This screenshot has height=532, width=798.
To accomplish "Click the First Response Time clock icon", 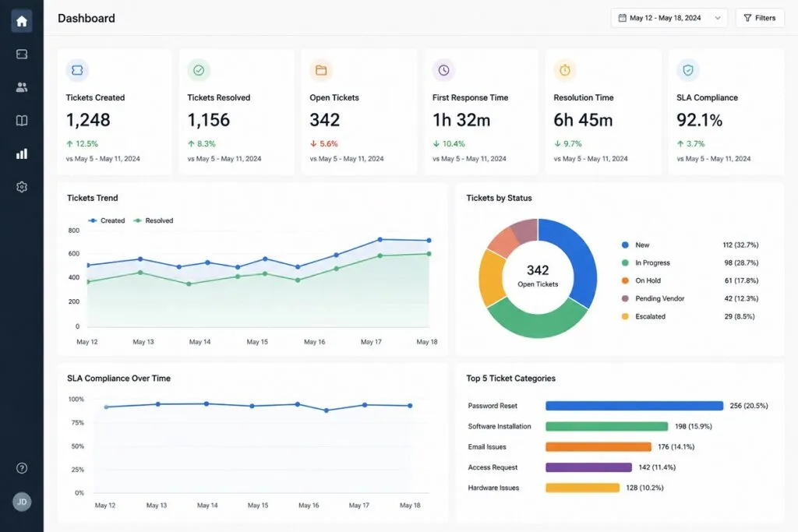I will (x=443, y=70).
